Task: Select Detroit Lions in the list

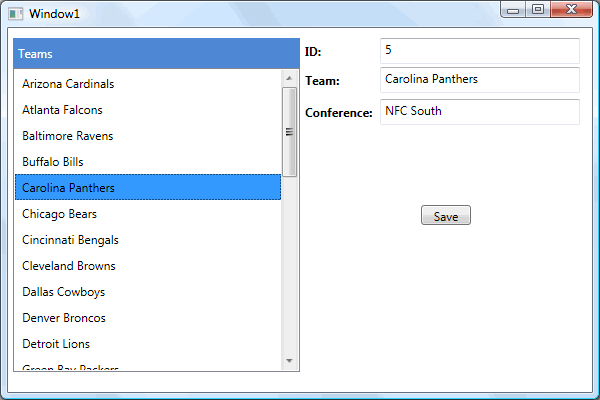Action: [148, 344]
